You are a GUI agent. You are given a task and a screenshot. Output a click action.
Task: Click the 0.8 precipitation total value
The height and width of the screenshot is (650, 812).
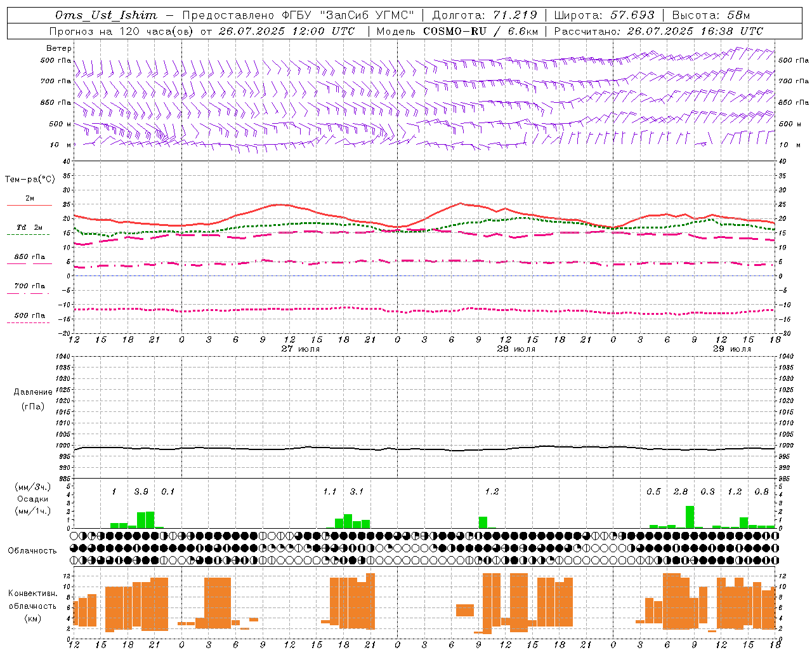pyautogui.click(x=762, y=492)
